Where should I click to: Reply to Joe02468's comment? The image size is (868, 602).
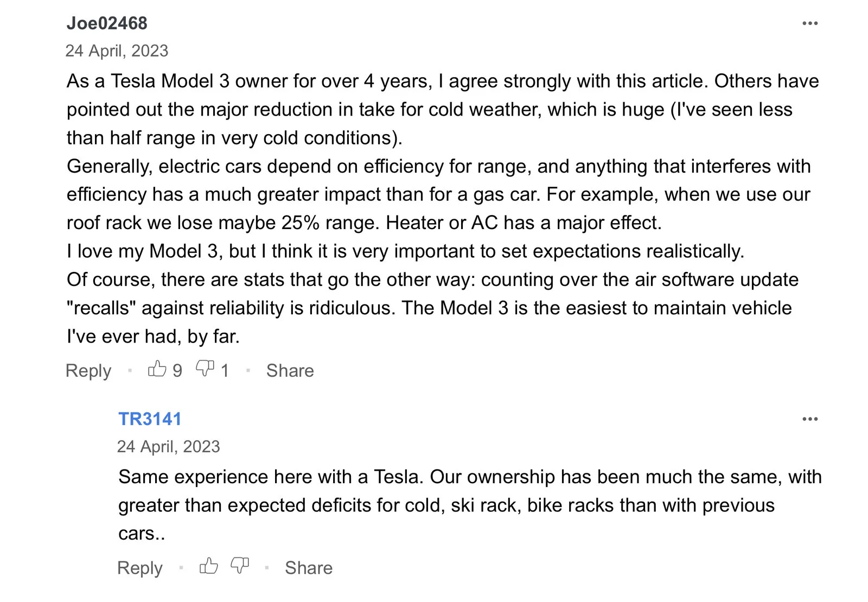point(88,371)
